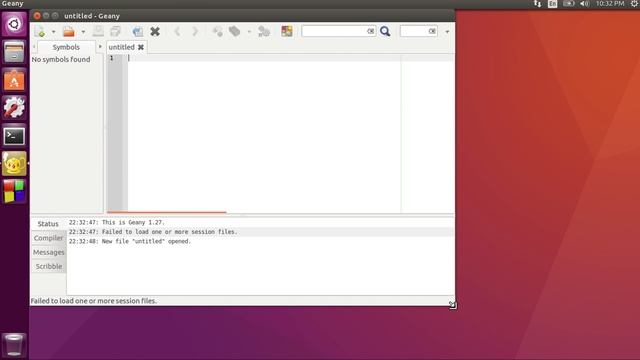Image resolution: width=640 pixels, height=360 pixels.
Task: Select the 'New file untitled opened' log line
Action: point(260,241)
